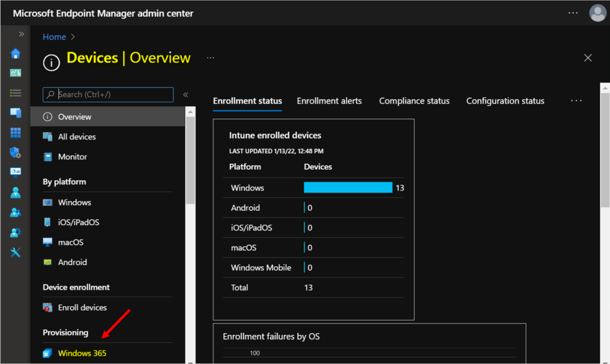Viewport: 610px width, 364px height.
Task: Click Total row showing 13
Action: [x=313, y=287]
